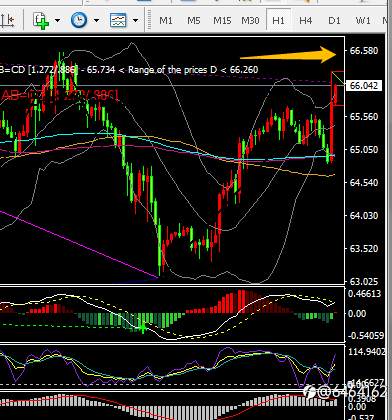This screenshot has height=420, width=392.
Task: Click the MACD value -0.54059 label
Action: [x=366, y=335]
